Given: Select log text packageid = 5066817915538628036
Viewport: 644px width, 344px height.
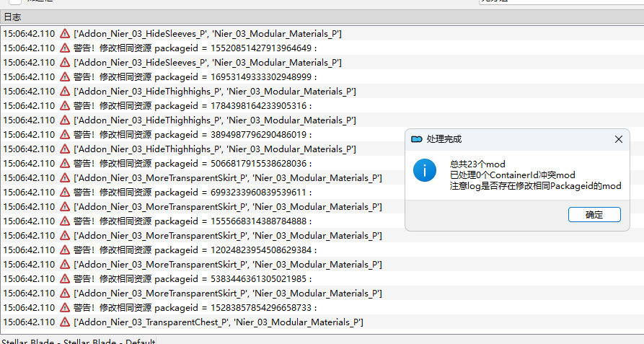Looking at the screenshot, I should click(233, 164).
